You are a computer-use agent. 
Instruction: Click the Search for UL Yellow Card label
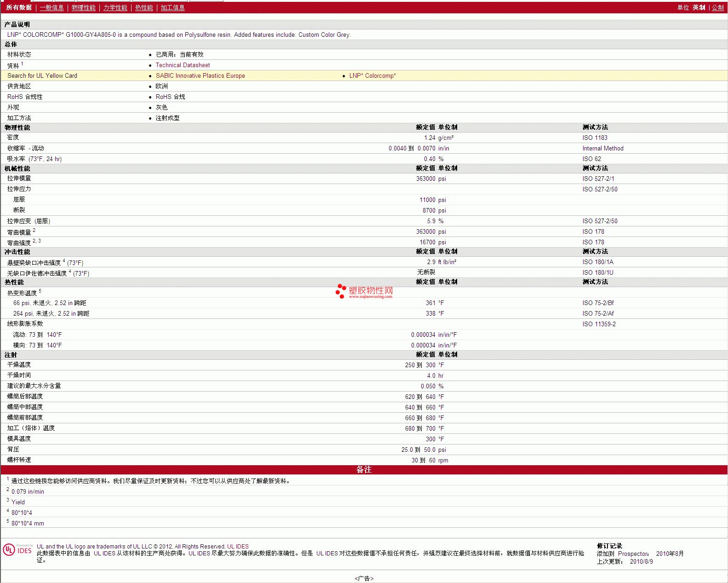(x=42, y=76)
